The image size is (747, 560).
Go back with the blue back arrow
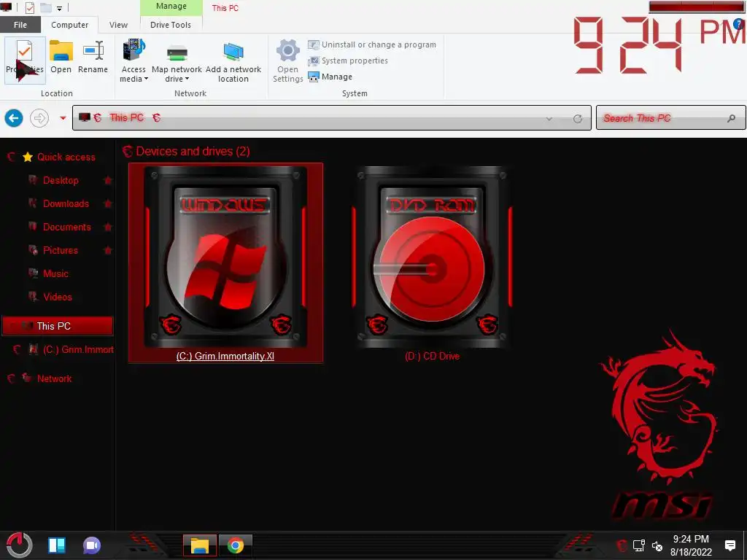pos(14,117)
